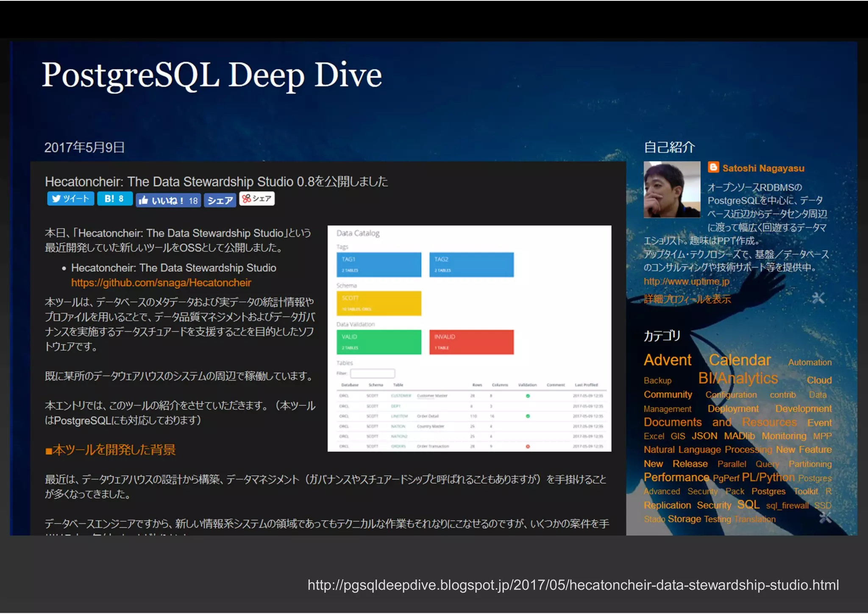The width and height of the screenshot is (868, 614).
Task: Click the wrench icon below the category tag cloud
Action: [x=825, y=517]
